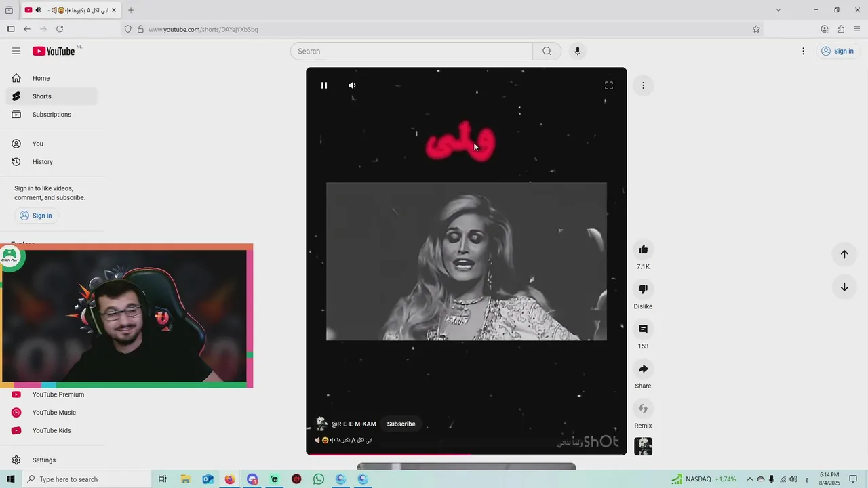The height and width of the screenshot is (488, 868).
Task: Open system volume control in tray
Action: 793,479
